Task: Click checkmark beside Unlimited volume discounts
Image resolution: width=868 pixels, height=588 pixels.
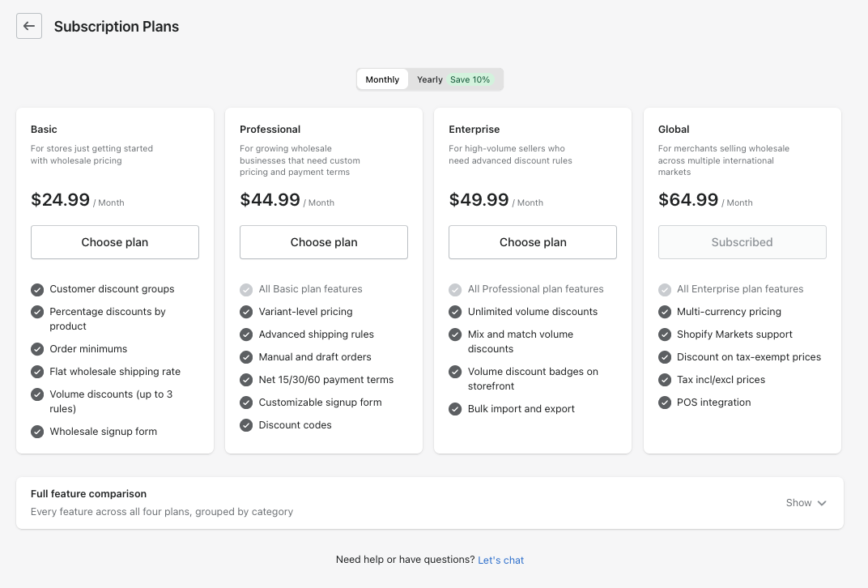Action: tap(455, 313)
